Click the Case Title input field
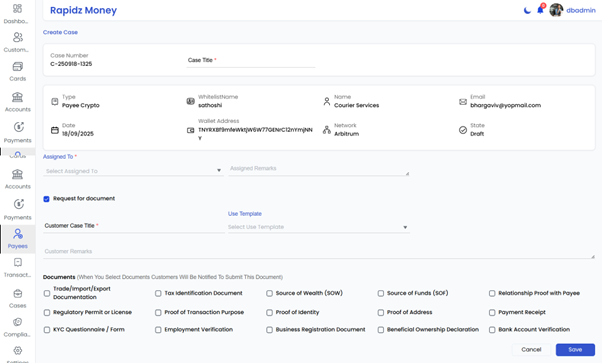The height and width of the screenshot is (363, 602). [x=251, y=60]
